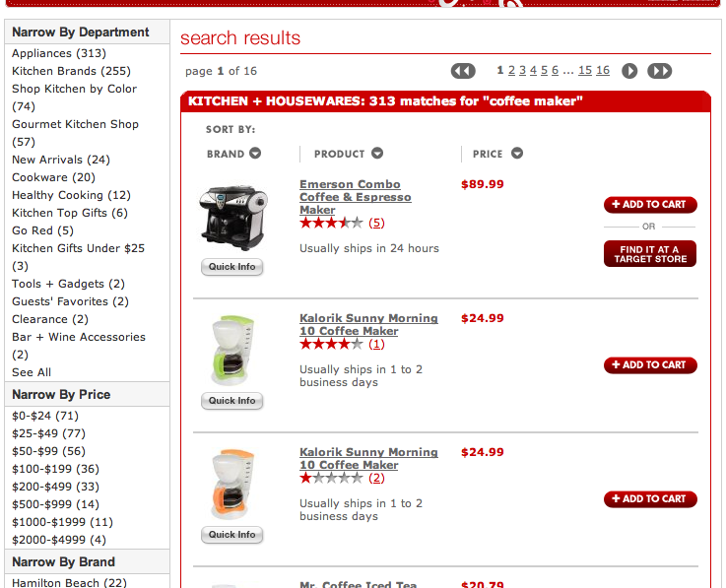Open page 16 of results
The image size is (726, 588).
603,70
